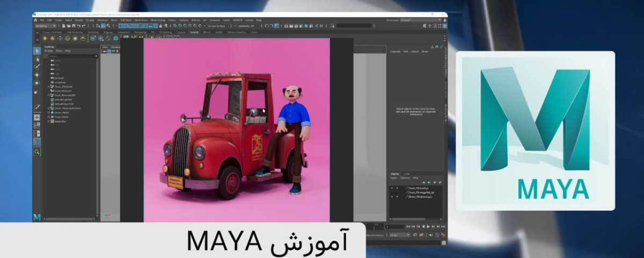Image resolution: width=644 pixels, height=258 pixels.
Task: Click the Arnold physical sky shelf icon
Action: click(83, 38)
